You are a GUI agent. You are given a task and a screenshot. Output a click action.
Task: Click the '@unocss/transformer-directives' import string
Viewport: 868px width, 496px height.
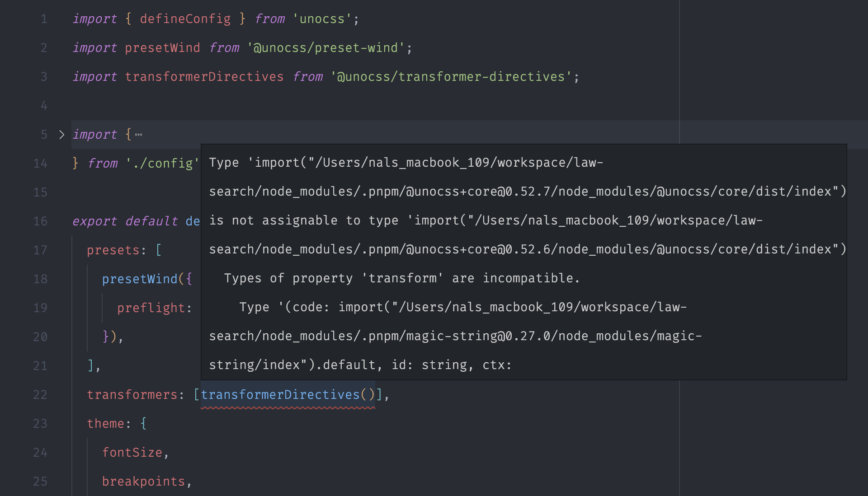tap(452, 76)
